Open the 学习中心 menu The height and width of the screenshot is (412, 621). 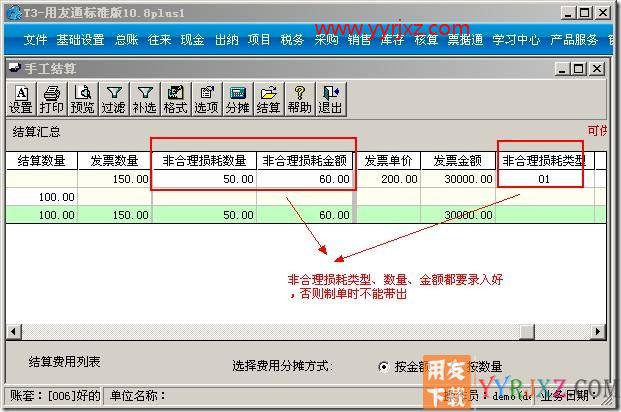click(516, 40)
